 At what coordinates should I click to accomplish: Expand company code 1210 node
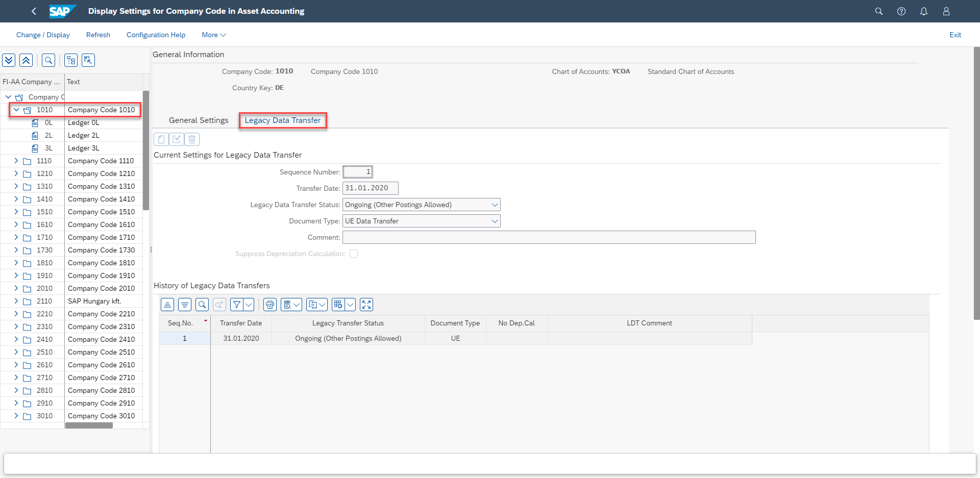coord(16,173)
